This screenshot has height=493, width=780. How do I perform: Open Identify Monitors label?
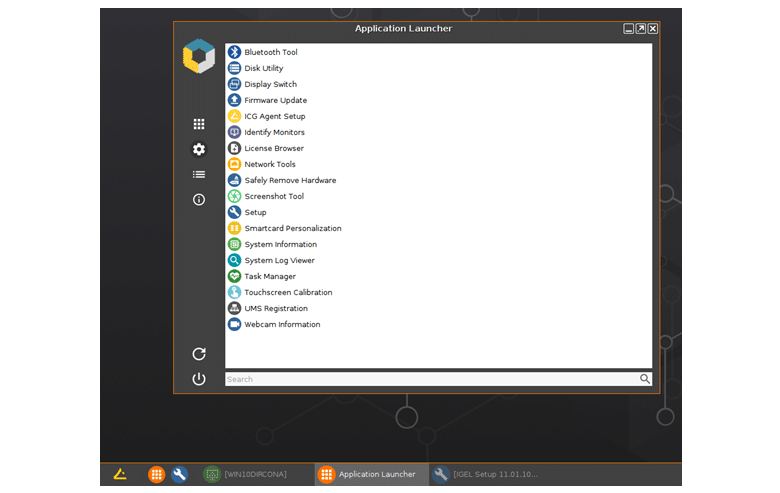(x=275, y=132)
